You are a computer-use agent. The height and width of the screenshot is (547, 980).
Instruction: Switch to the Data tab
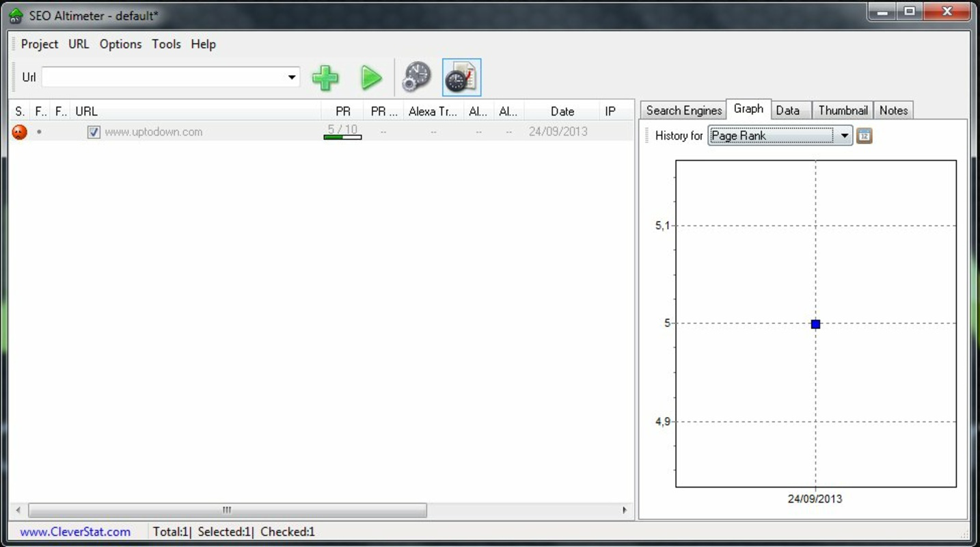tap(790, 110)
